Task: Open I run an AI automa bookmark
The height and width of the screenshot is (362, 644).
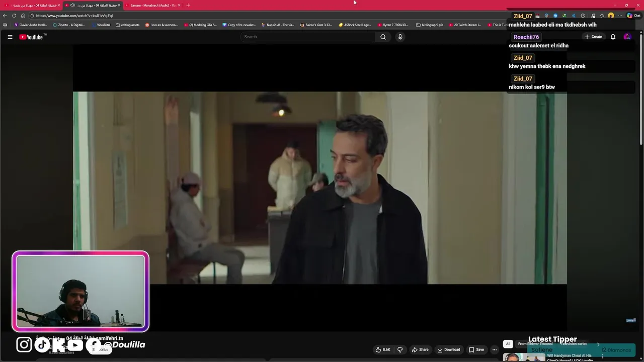Action: pyautogui.click(x=162, y=25)
